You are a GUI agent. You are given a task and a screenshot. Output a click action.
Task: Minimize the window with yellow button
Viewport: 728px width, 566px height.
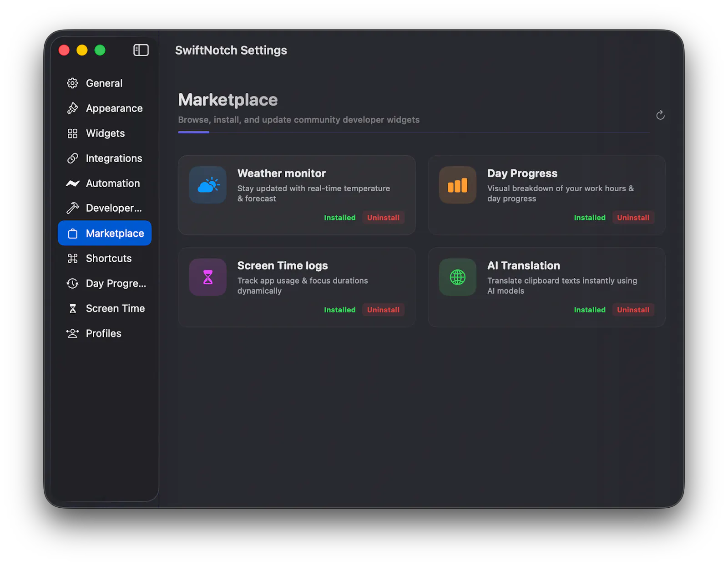pos(82,50)
